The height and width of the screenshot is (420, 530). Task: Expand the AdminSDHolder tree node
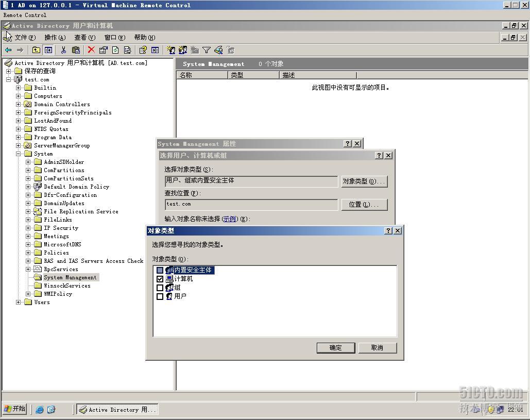coord(28,162)
